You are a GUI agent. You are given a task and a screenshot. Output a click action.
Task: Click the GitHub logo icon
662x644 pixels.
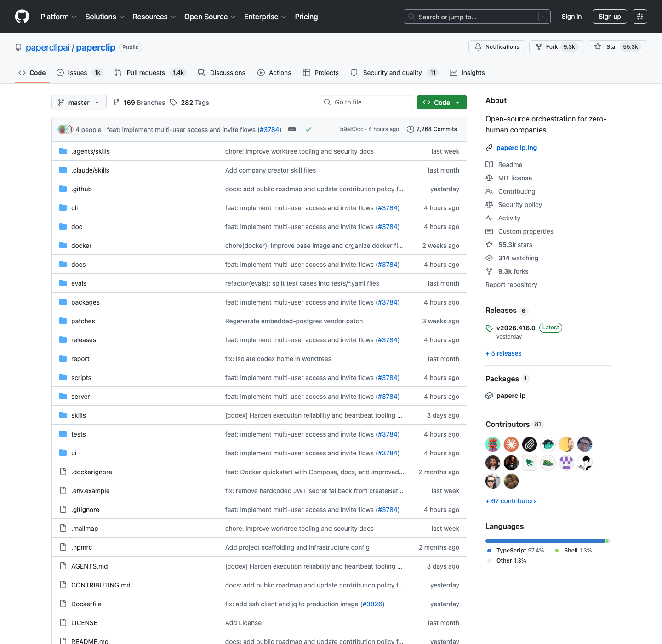[22, 17]
